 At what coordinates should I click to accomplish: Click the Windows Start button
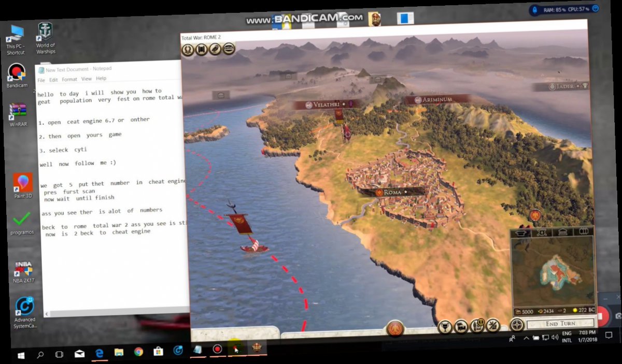21,355
